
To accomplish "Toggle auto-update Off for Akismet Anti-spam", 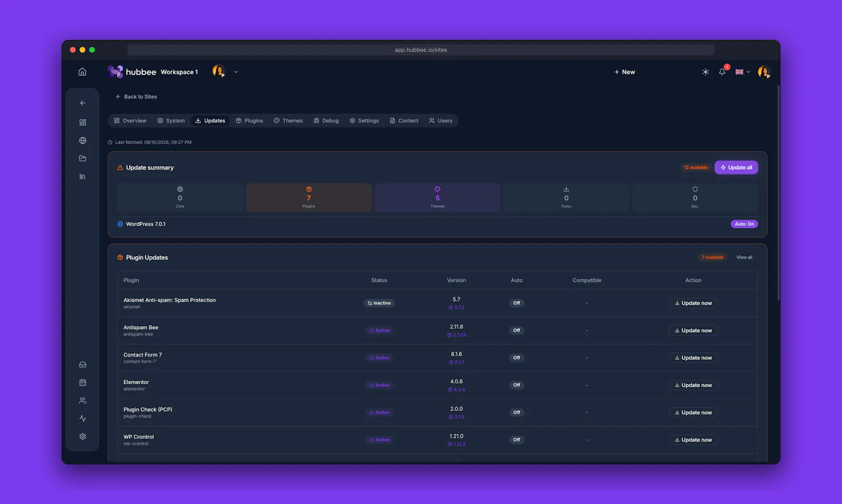I will point(517,303).
